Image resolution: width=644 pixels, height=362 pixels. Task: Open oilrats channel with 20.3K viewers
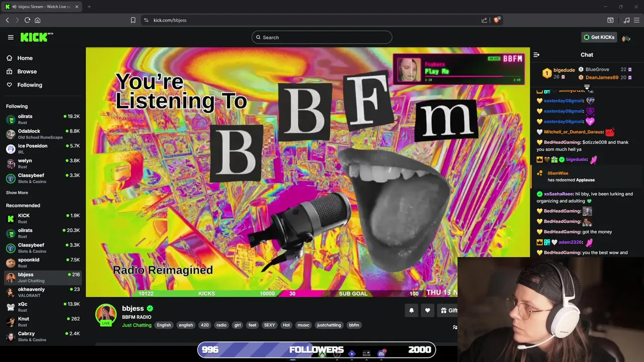(43, 233)
